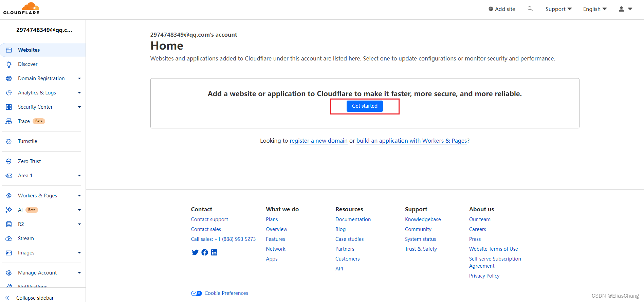Follow build an application with Workers & Pages link
The width and height of the screenshot is (644, 302).
coord(411,141)
